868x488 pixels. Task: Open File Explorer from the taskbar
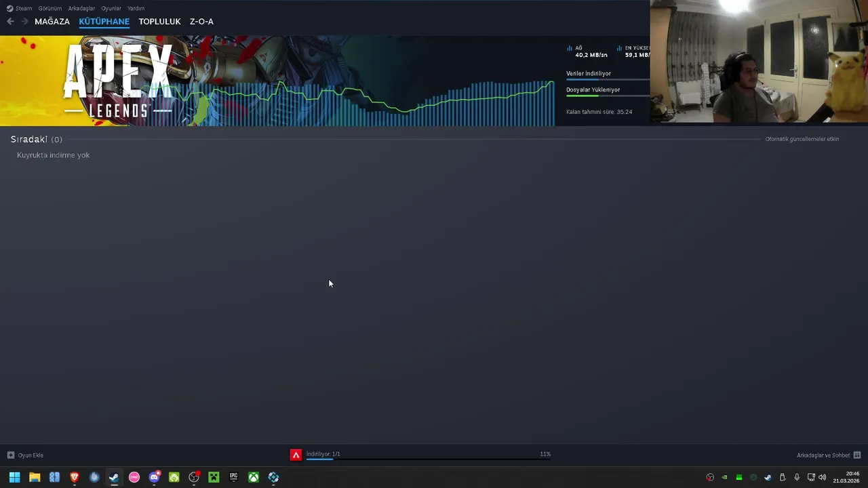coord(35,477)
